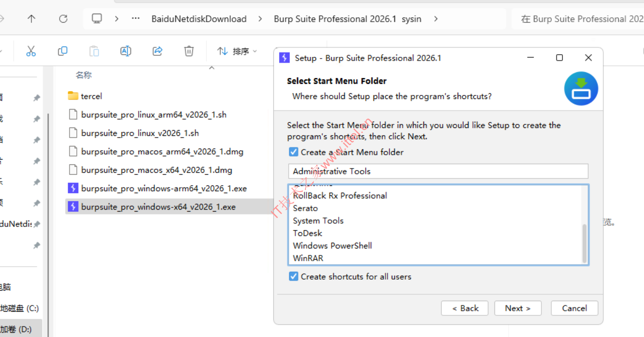Open the Sort (排序) dropdown

click(237, 51)
